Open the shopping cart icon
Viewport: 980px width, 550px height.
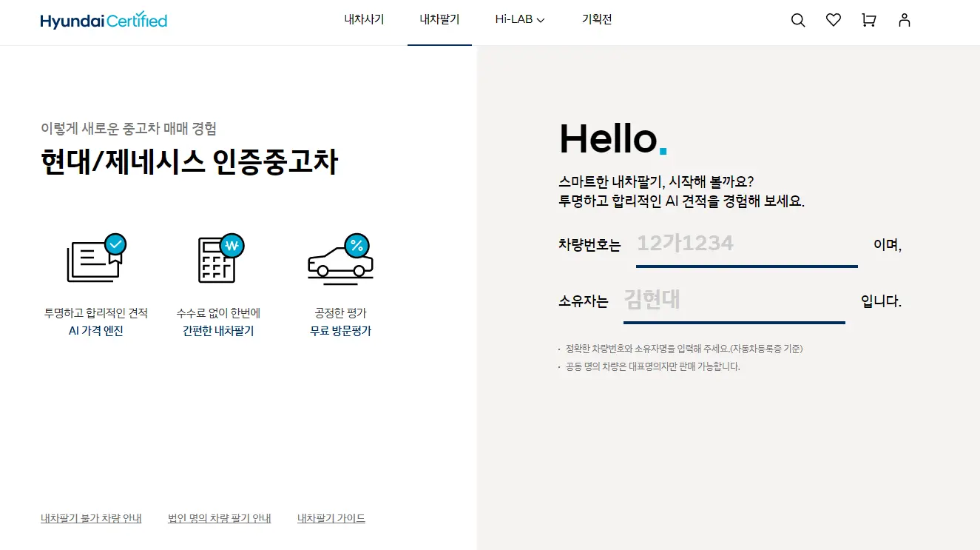coord(869,21)
